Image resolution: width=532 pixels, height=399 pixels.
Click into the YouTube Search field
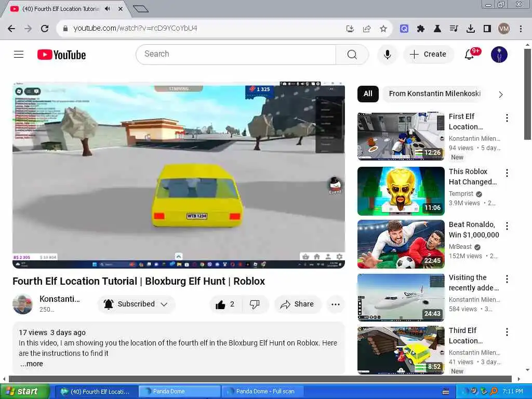236,54
